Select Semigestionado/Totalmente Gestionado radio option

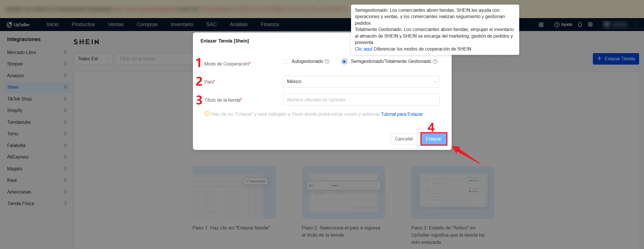click(x=344, y=61)
